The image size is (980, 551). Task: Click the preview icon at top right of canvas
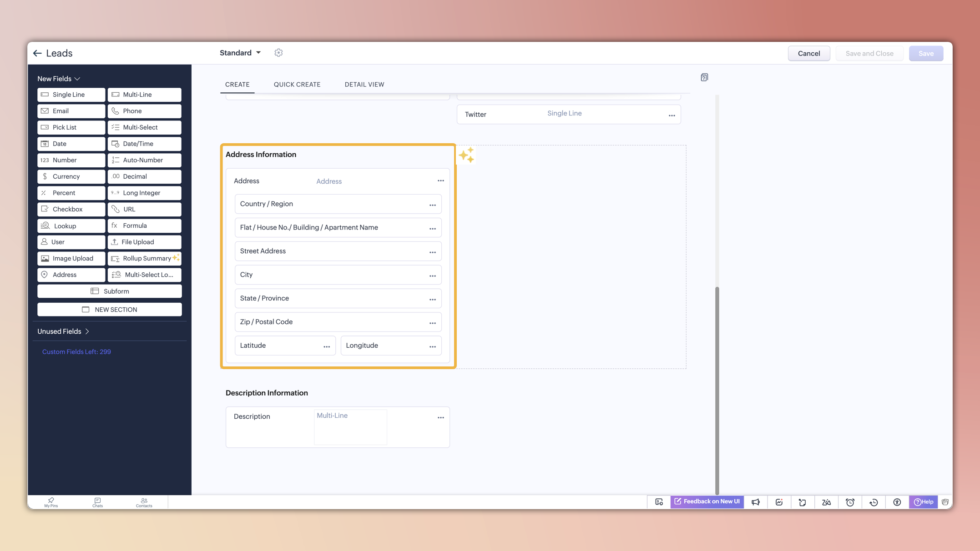[x=704, y=77]
